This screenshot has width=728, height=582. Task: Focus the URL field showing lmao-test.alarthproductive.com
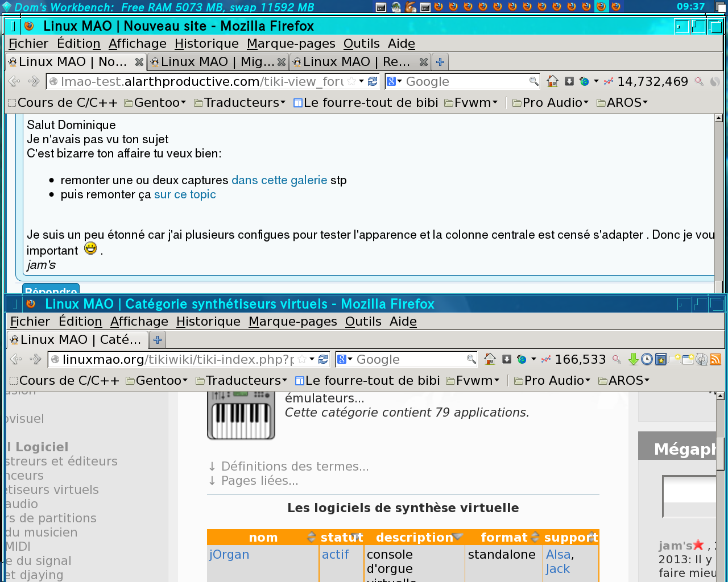pos(202,82)
